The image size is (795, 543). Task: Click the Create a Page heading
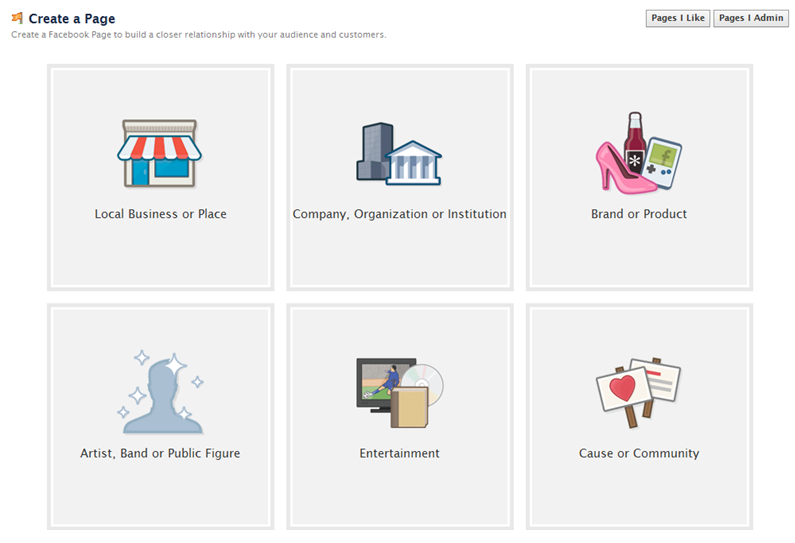click(x=71, y=19)
